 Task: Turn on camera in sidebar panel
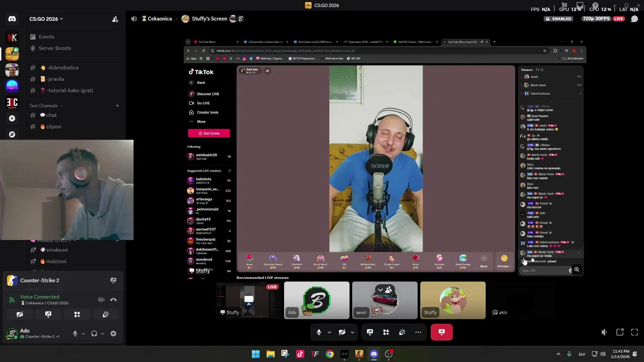click(20, 314)
